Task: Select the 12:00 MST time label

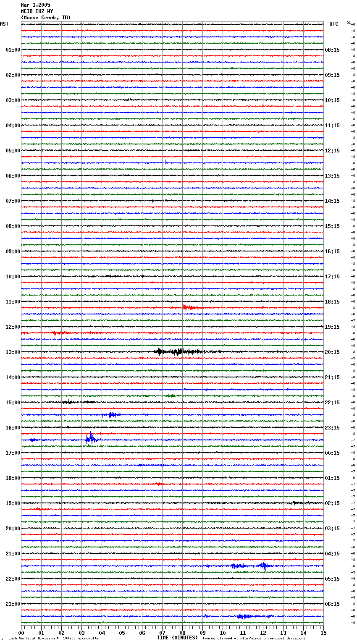Action: [x=13, y=327]
